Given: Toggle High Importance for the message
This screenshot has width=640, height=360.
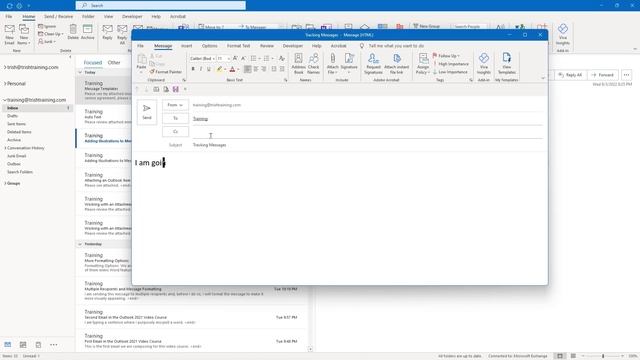Looking at the screenshot, I should [451, 64].
